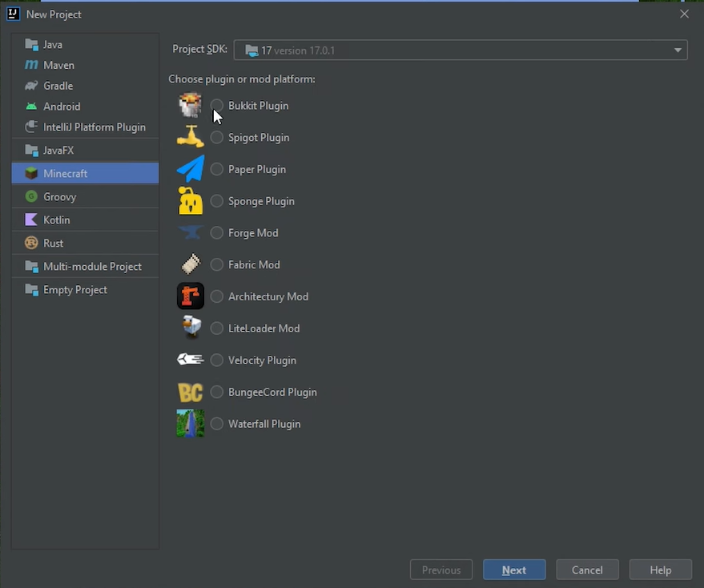Click the LiteLoader chicken icon
Viewport: 704px width, 588px height.
click(191, 328)
